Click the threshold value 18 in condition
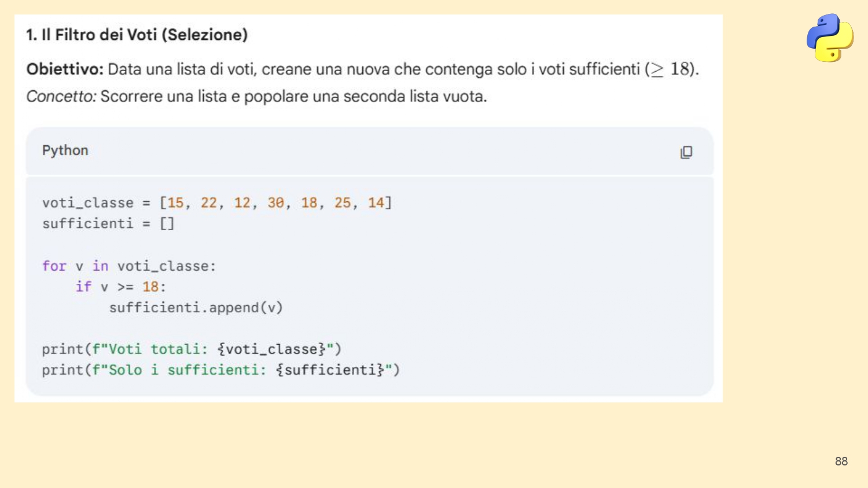 coord(150,287)
